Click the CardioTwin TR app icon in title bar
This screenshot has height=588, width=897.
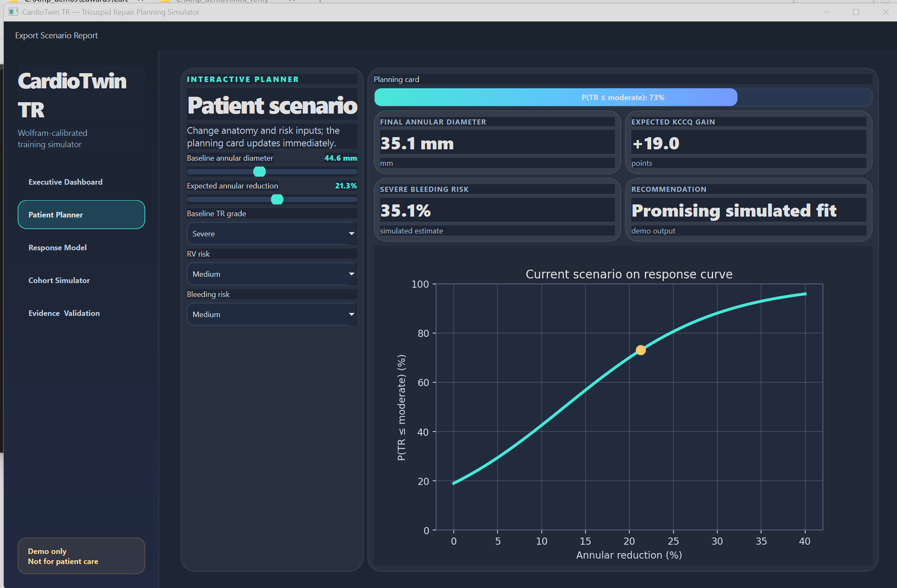(13, 12)
